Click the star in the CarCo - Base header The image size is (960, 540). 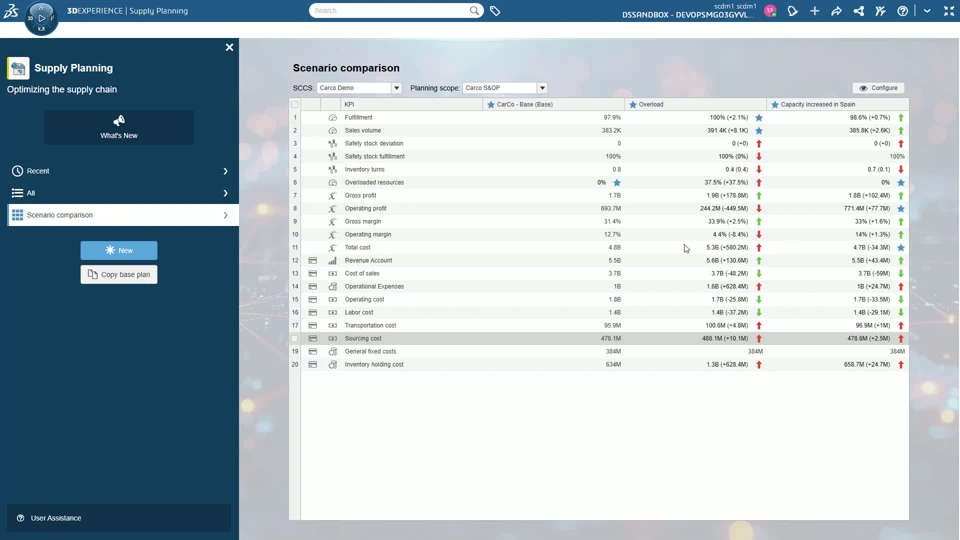click(x=490, y=105)
